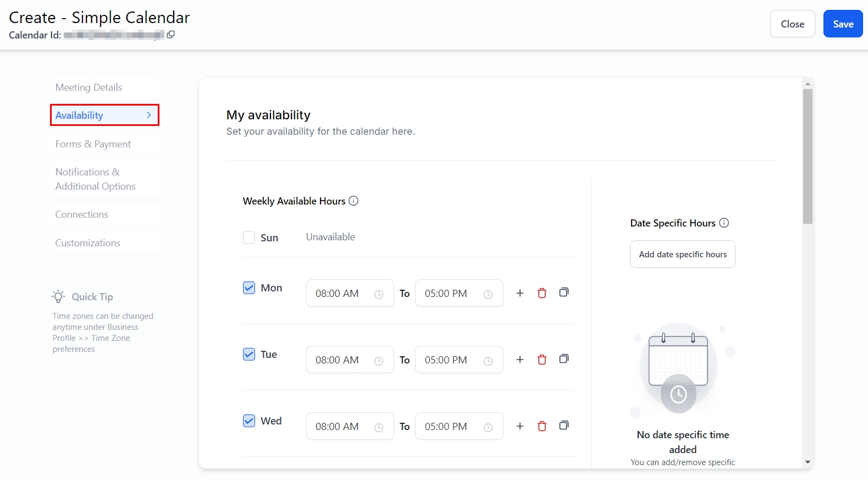Click the Add date specific hours button
This screenshot has height=480, width=868.
[682, 254]
